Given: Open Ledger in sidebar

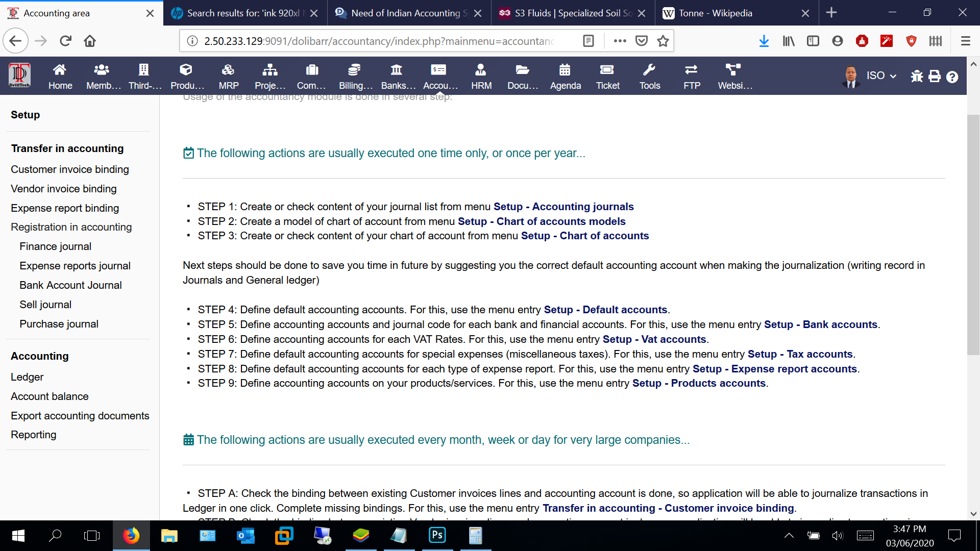Looking at the screenshot, I should click(27, 377).
